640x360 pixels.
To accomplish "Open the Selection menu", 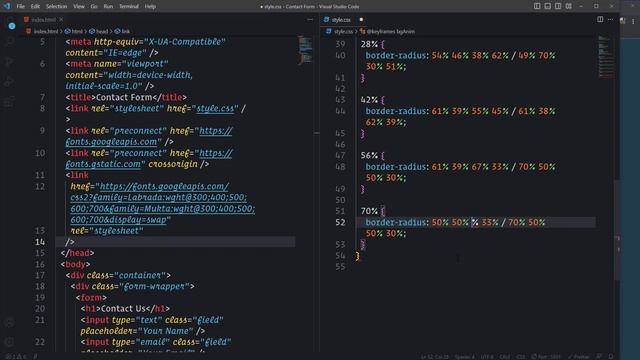I will [x=56, y=7].
